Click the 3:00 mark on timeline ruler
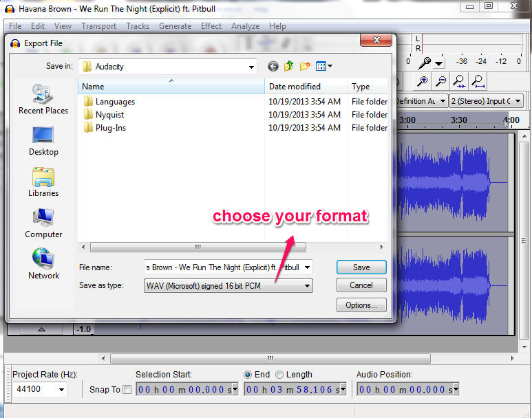 (407, 120)
